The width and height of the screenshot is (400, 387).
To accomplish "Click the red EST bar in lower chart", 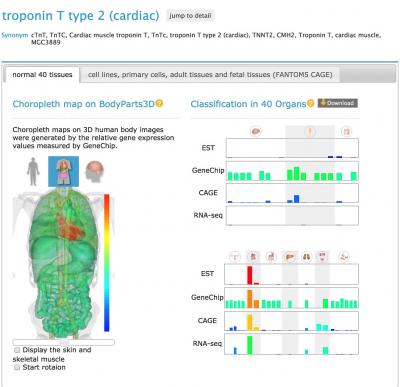I will click(250, 275).
